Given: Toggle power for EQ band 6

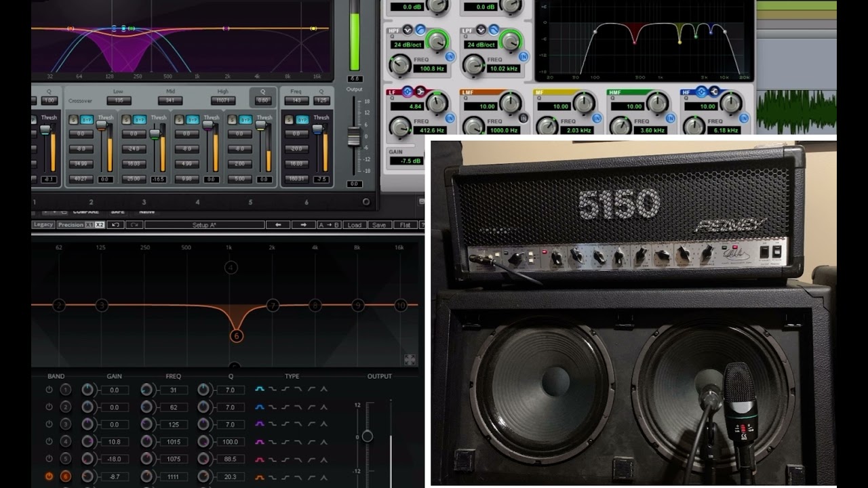Looking at the screenshot, I should coord(49,476).
